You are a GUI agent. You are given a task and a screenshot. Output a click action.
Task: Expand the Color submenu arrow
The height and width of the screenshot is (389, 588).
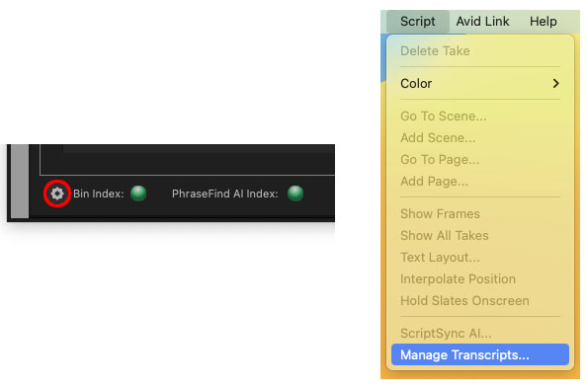555,83
